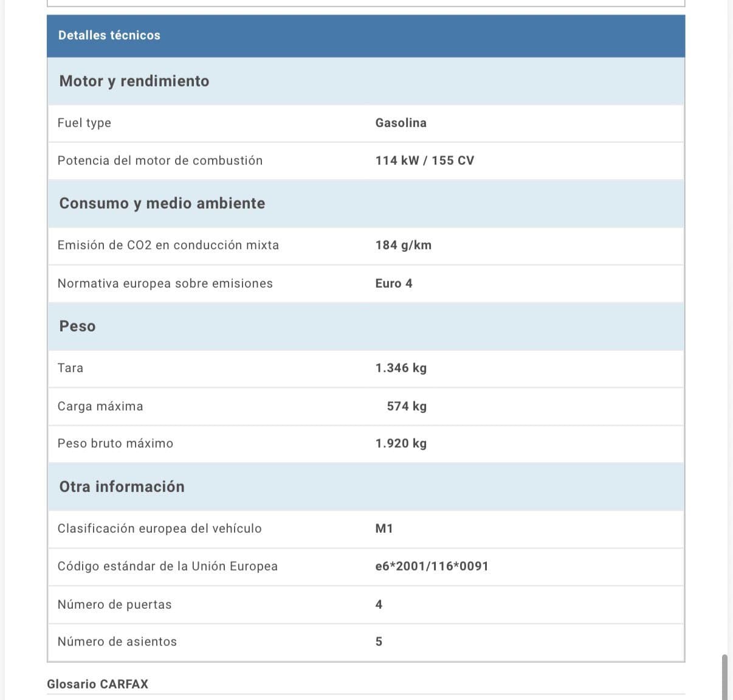The height and width of the screenshot is (700, 733).
Task: Click the Fuel type row label
Action: tap(84, 123)
